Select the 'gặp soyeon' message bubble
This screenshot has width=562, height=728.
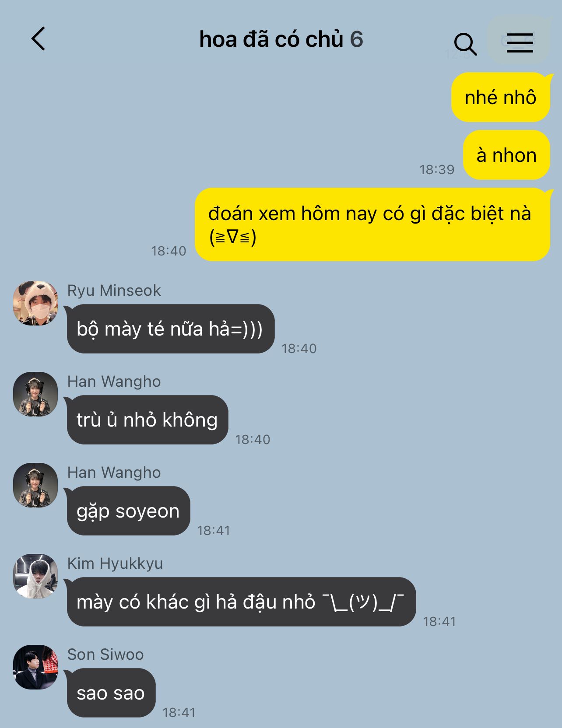pos(129,511)
